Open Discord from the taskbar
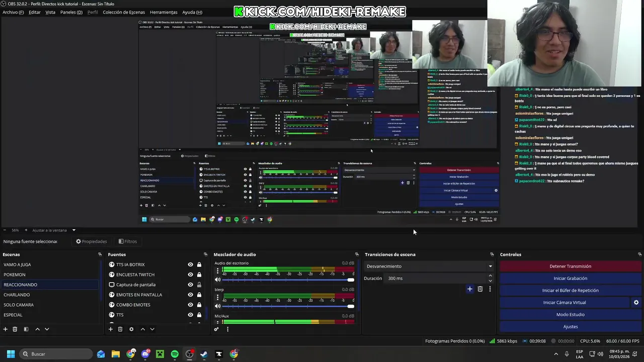The image size is (644, 362). coord(145,354)
